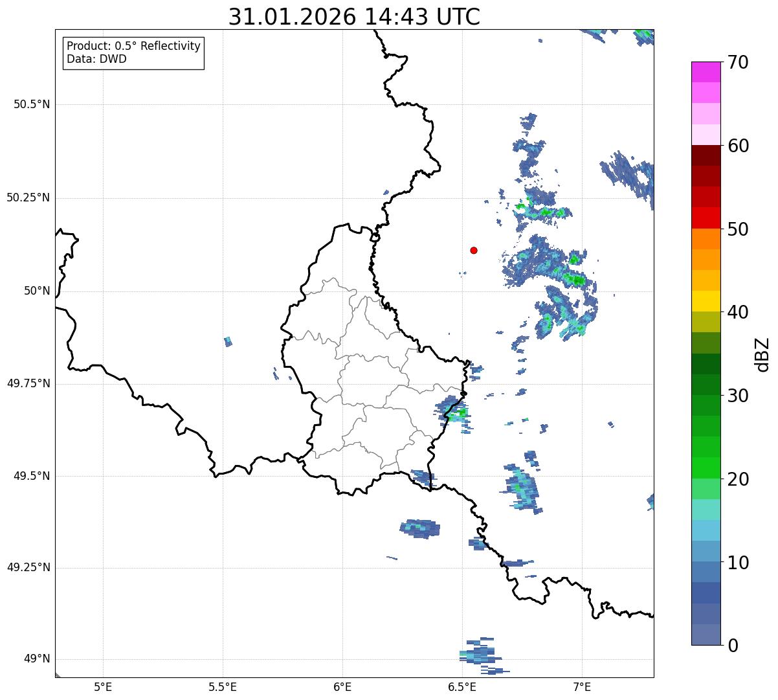
Task: Click the 50°N latitude label
Action: [37, 291]
